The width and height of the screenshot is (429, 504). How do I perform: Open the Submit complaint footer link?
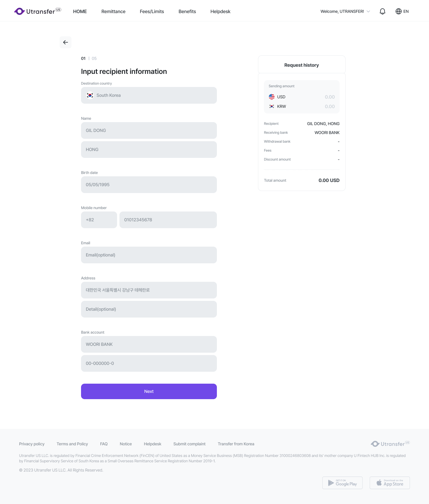[x=189, y=444]
